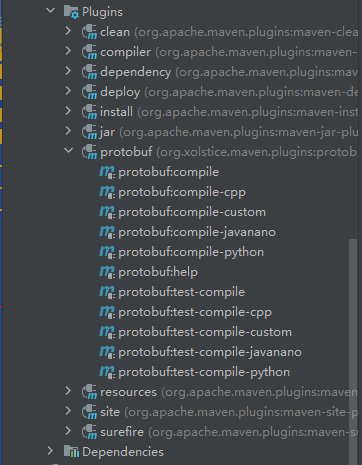
Task: Click the protobuf:test-compile-javanano goal icon
Action: coord(107,352)
